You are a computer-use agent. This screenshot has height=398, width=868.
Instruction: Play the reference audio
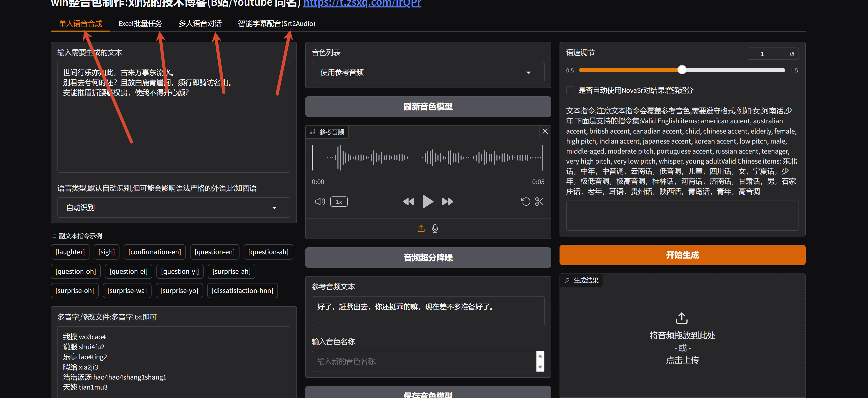tap(428, 201)
